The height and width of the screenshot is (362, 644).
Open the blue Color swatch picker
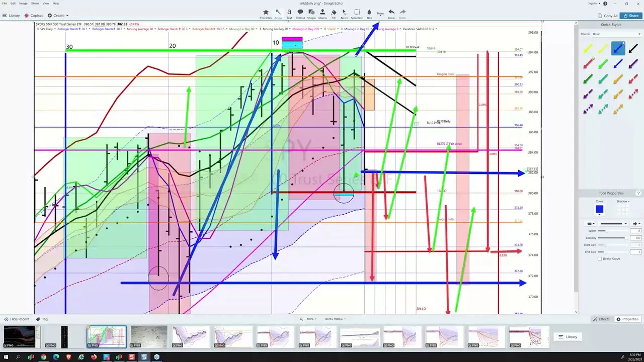599,209
